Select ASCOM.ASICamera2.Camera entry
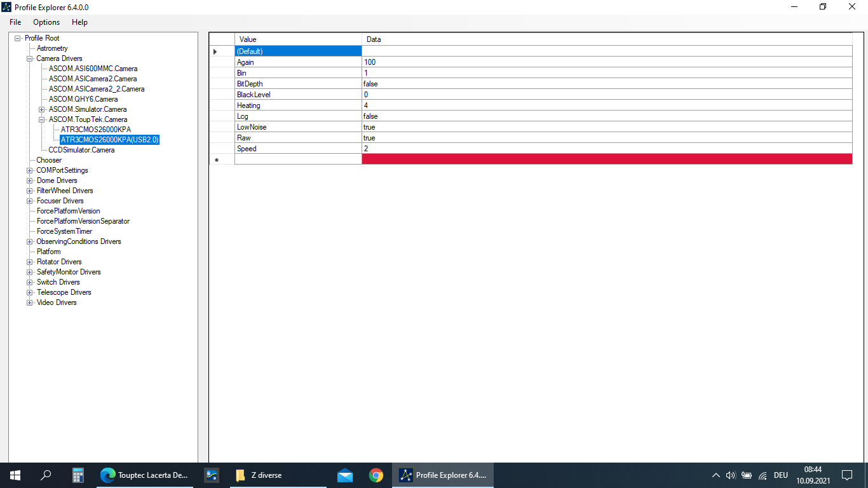The width and height of the screenshot is (868, 488). [93, 79]
